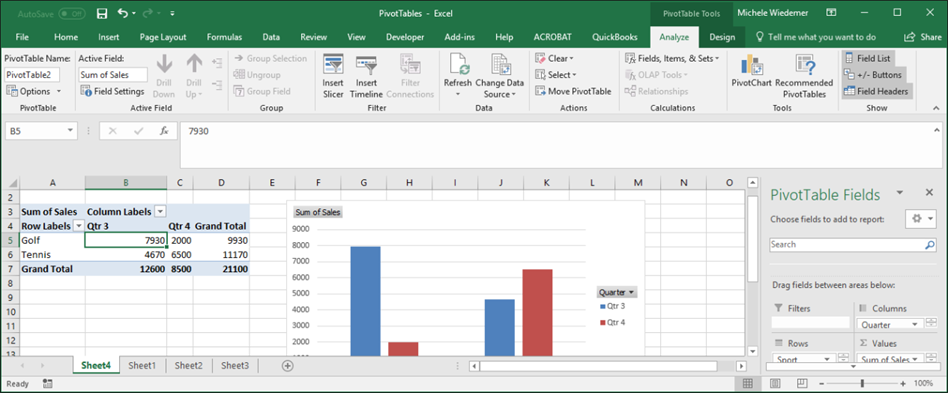The width and height of the screenshot is (948, 393).
Task: Open the Row Labels filter dropdown
Action: [x=79, y=226]
